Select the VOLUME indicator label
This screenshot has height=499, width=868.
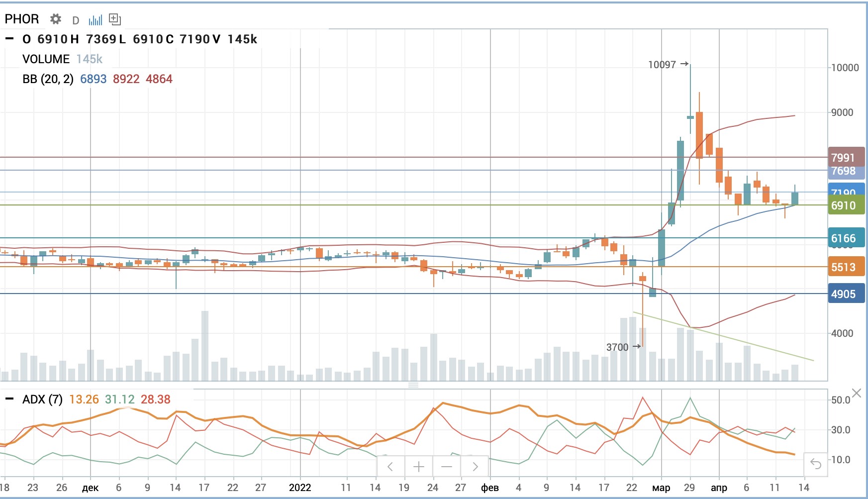click(x=46, y=59)
